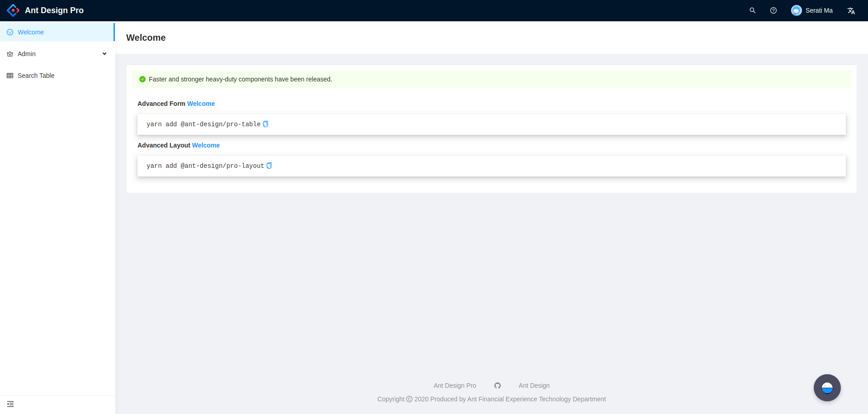
Task: Click Welcome link next to Advanced Layout
Action: click(206, 145)
